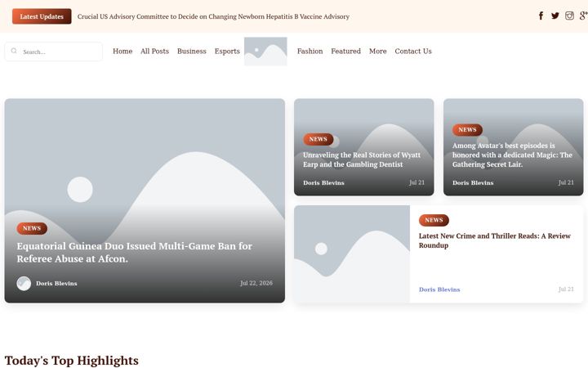Click Jul 21 date on Avatar card
This screenshot has height=368, width=588.
click(566, 182)
